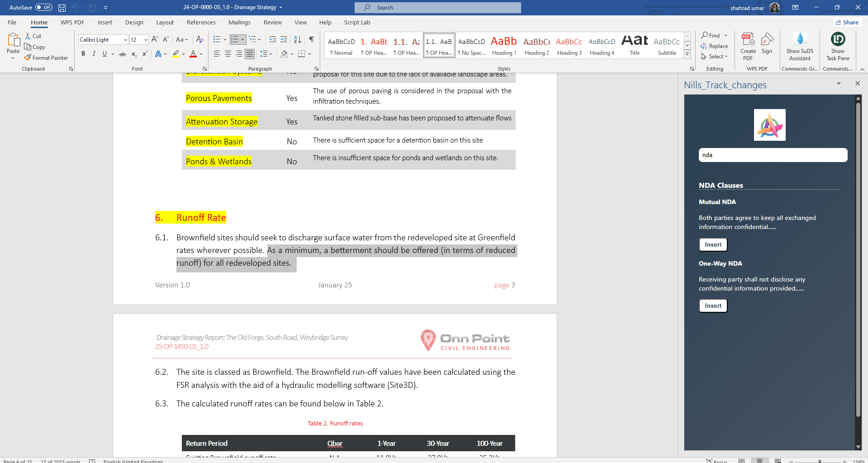
Task: Apply paragraph shading fill color
Action: point(284,54)
